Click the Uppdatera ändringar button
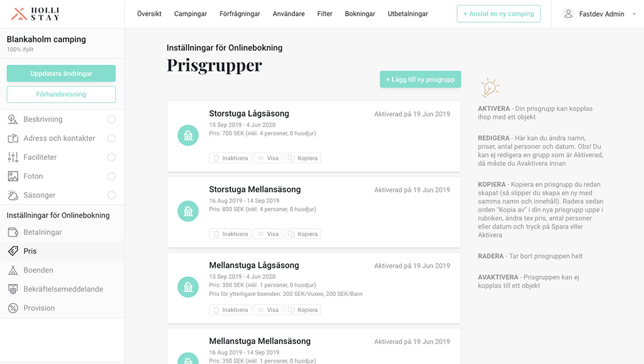644x364 pixels. click(x=61, y=73)
